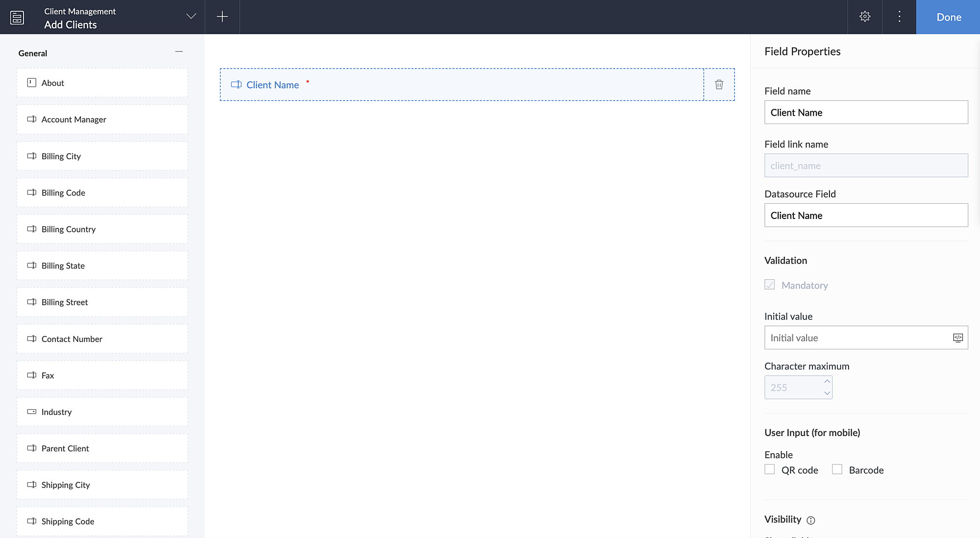This screenshot has height=538, width=980.
Task: Click the Done button
Action: (948, 17)
